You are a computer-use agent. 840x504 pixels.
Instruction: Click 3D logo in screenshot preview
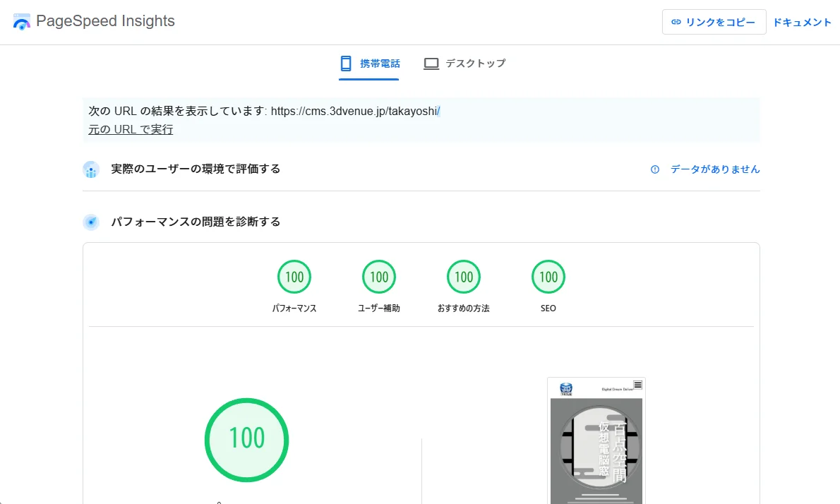[x=565, y=390]
